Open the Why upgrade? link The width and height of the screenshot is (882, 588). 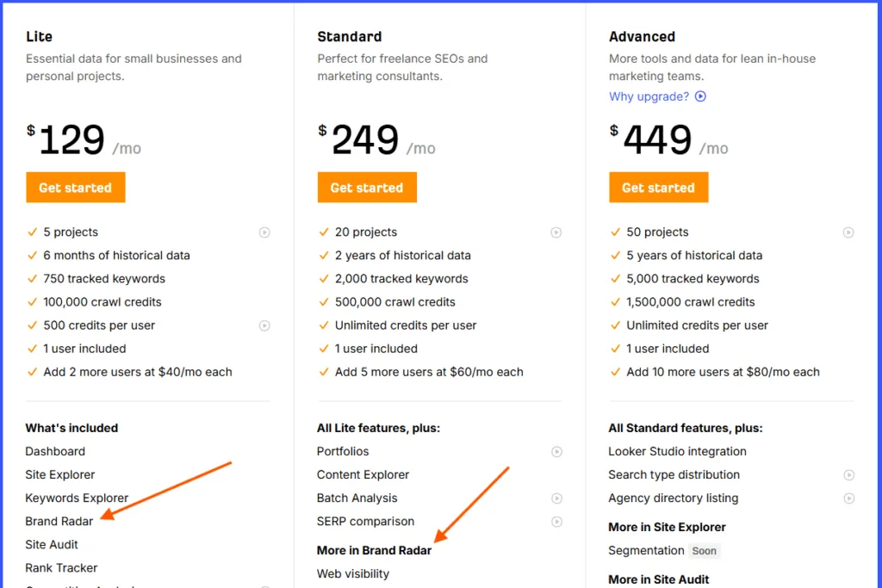(648, 96)
